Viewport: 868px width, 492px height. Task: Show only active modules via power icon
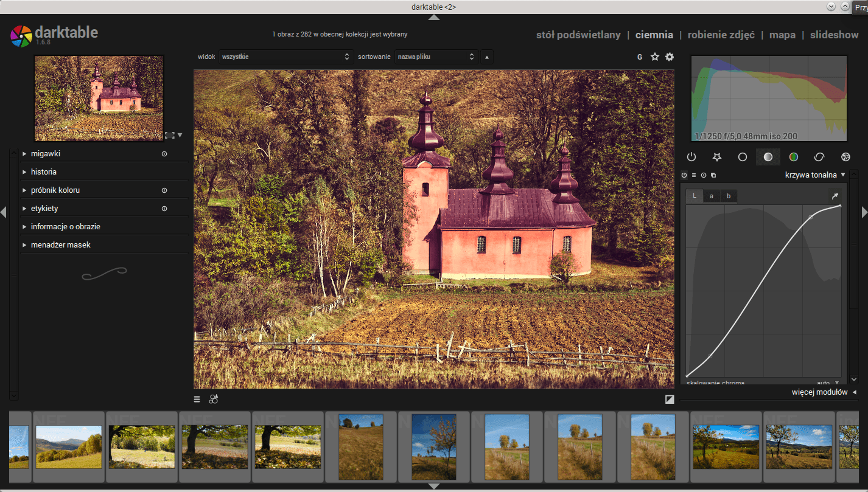pos(691,157)
